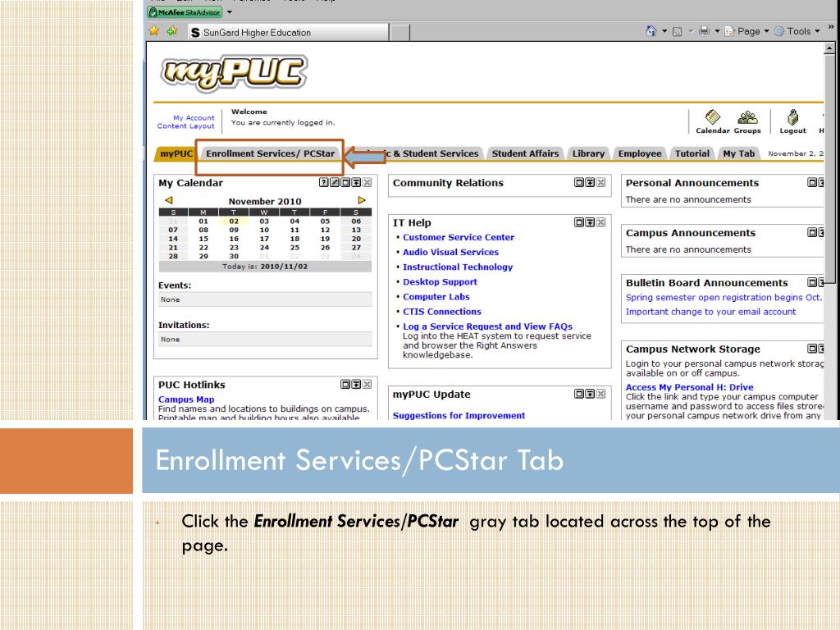Open Log a Service Request and View FAQs

tap(487, 326)
